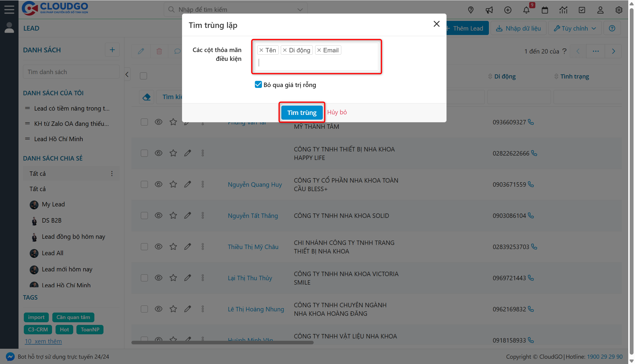Select the Lead Hồ Chí Minh list
The height and width of the screenshot is (364, 635).
coord(59,139)
